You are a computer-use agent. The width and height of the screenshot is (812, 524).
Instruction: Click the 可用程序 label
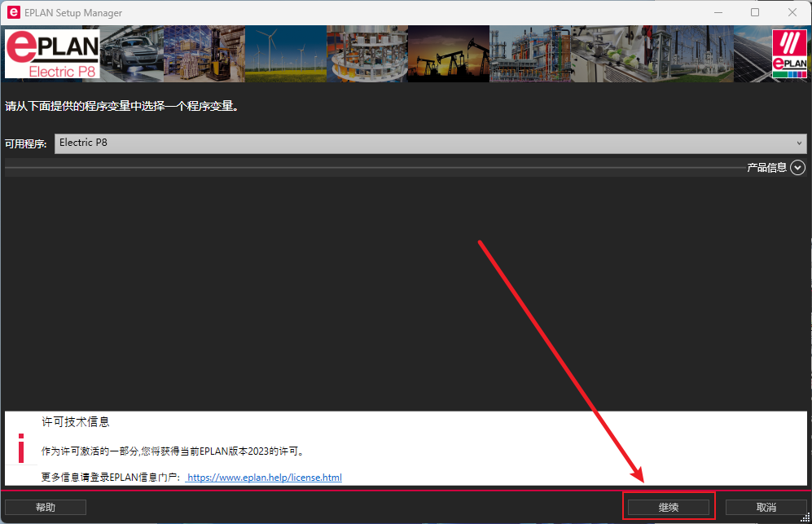[x=26, y=144]
